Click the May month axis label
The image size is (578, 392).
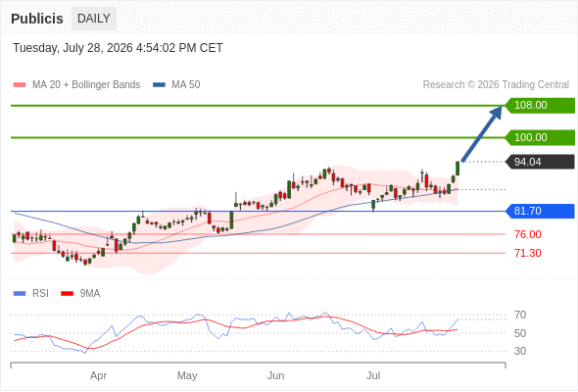187,375
